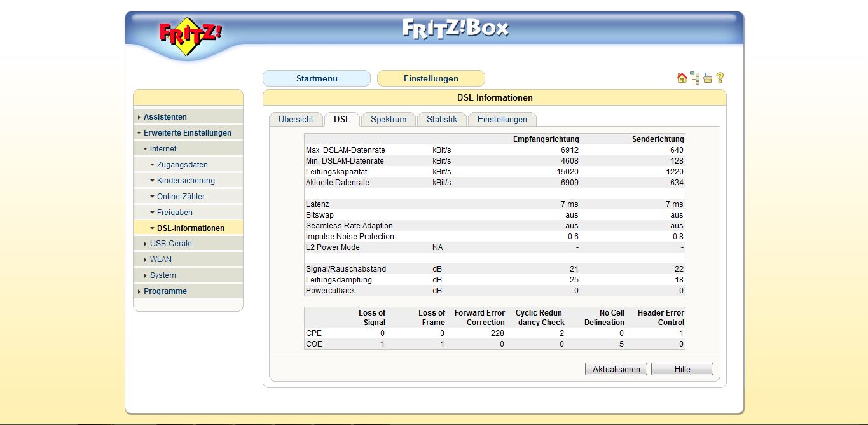Go to the Startmenü
Screen dimensions: 868x425
click(x=317, y=78)
